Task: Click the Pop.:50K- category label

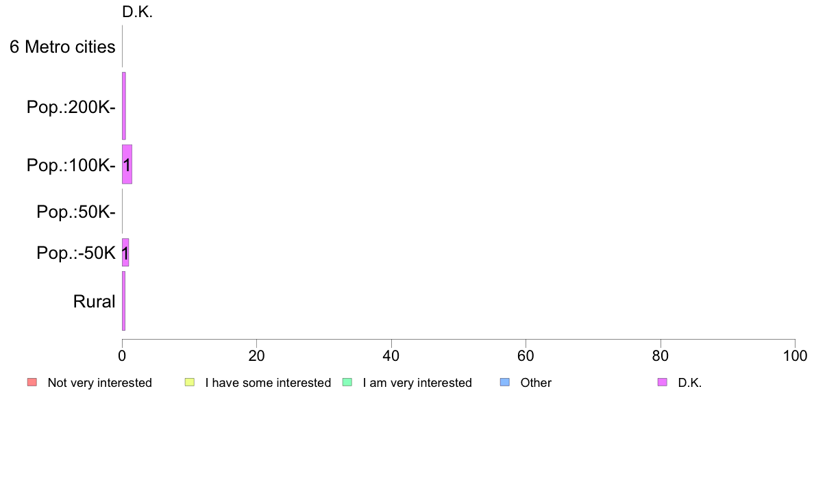Action: coord(76,212)
